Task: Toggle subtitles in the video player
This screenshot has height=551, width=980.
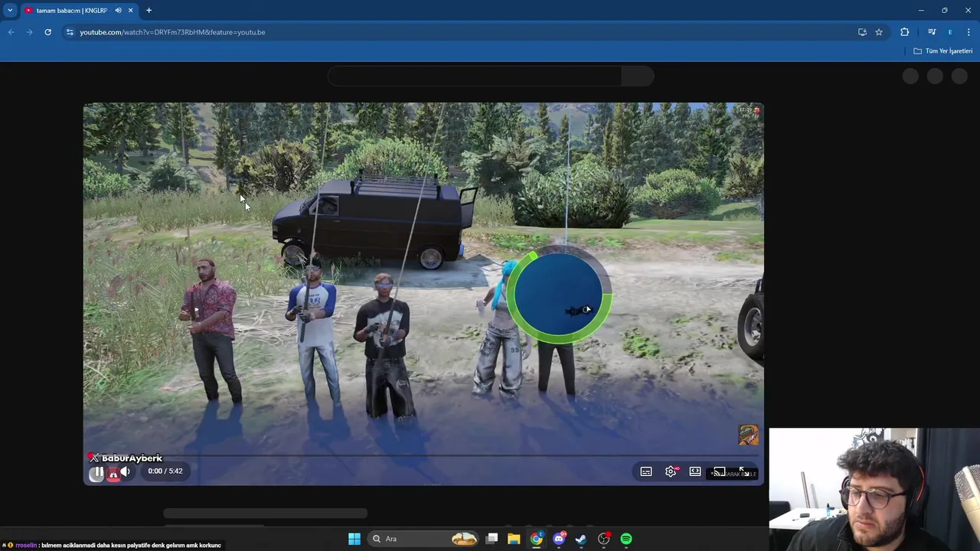Action: 646,471
